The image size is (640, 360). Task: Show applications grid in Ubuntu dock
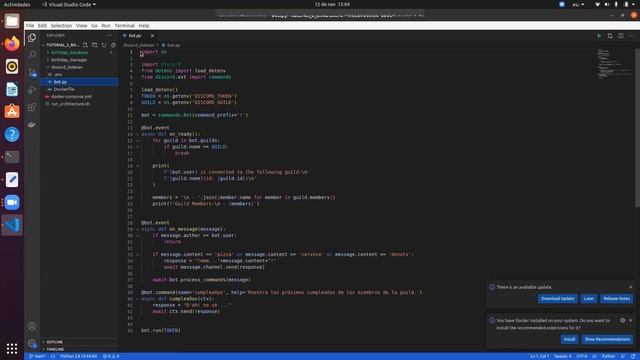click(12, 348)
